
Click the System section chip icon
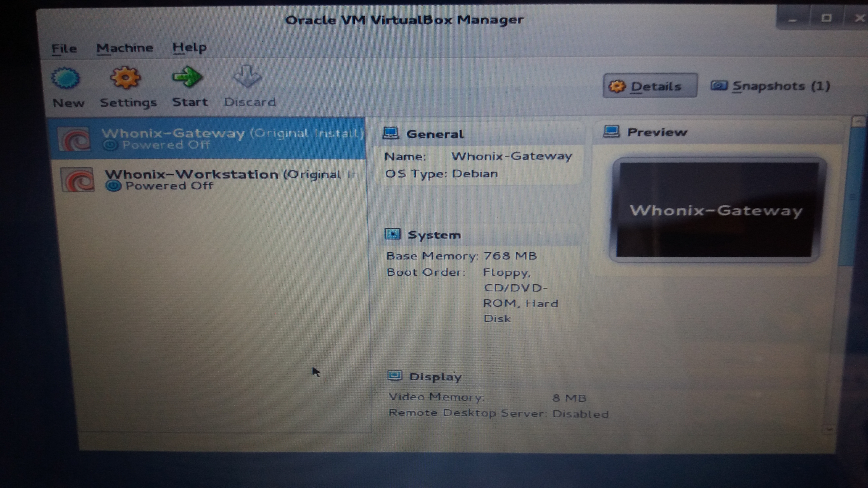393,234
